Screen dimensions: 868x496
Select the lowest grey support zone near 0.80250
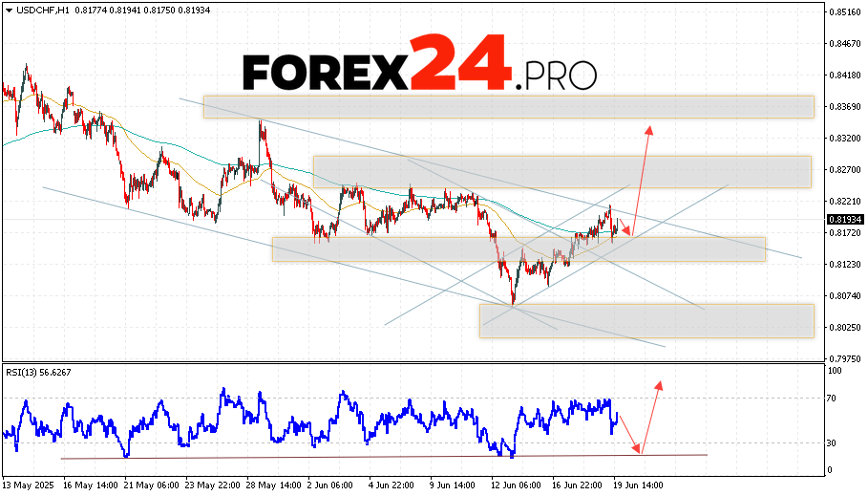pos(646,320)
